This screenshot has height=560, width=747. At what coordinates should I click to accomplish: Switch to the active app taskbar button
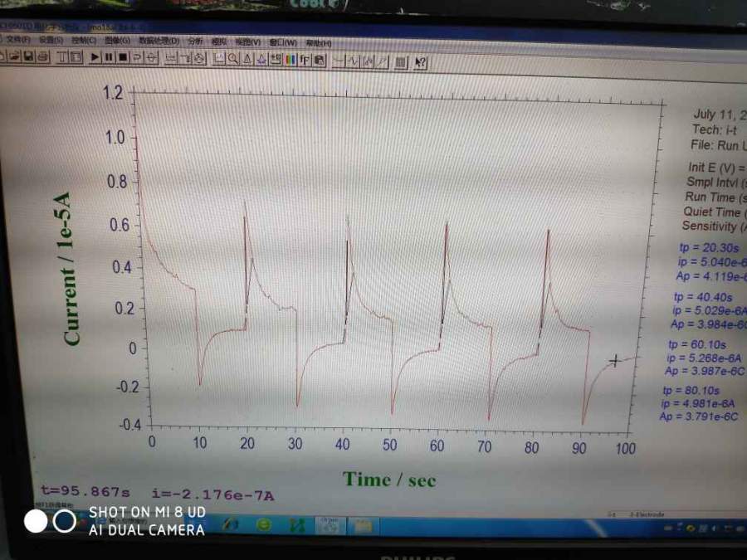click(x=330, y=526)
